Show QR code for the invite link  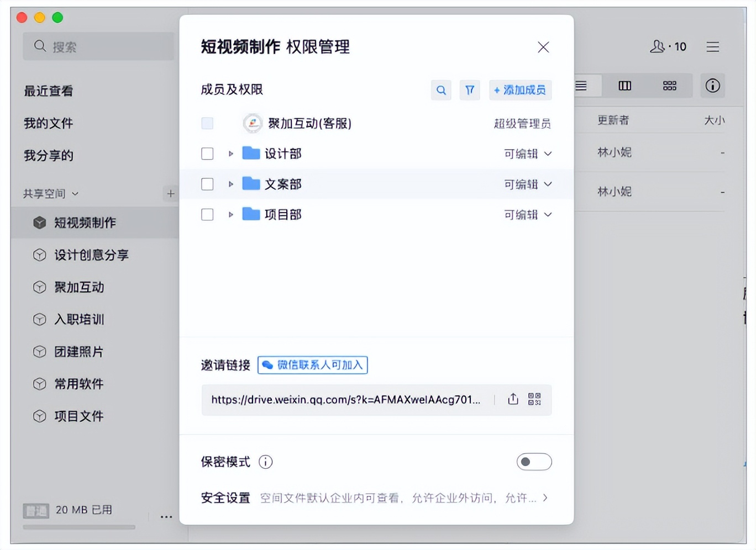534,399
